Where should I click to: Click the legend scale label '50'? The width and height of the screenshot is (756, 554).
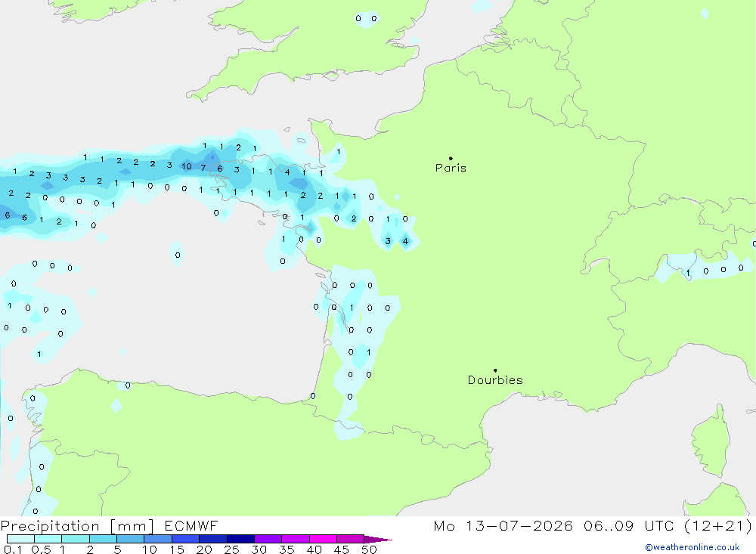pyautogui.click(x=369, y=549)
